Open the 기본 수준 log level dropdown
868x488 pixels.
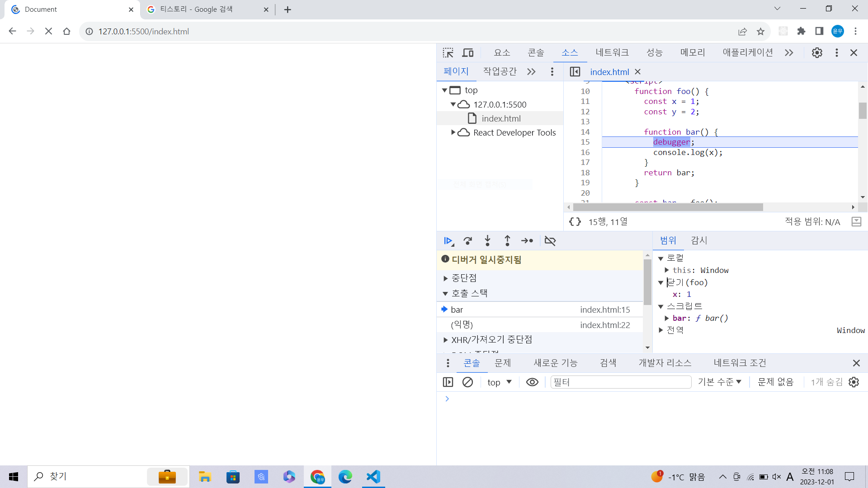tap(719, 382)
